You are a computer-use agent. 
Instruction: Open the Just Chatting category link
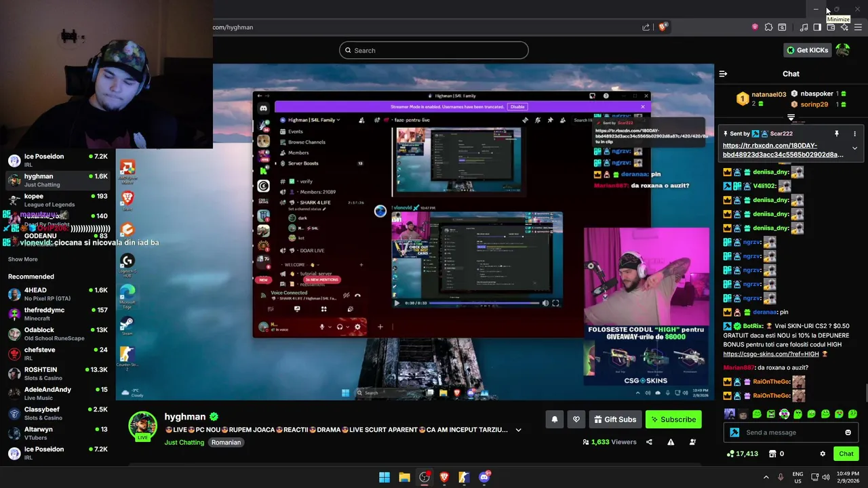click(184, 442)
